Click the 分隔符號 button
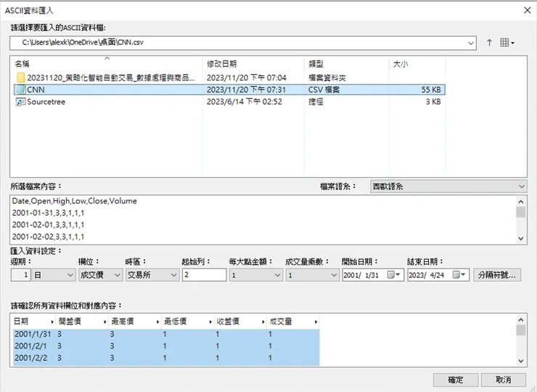The height and width of the screenshot is (392, 537). coord(497,275)
